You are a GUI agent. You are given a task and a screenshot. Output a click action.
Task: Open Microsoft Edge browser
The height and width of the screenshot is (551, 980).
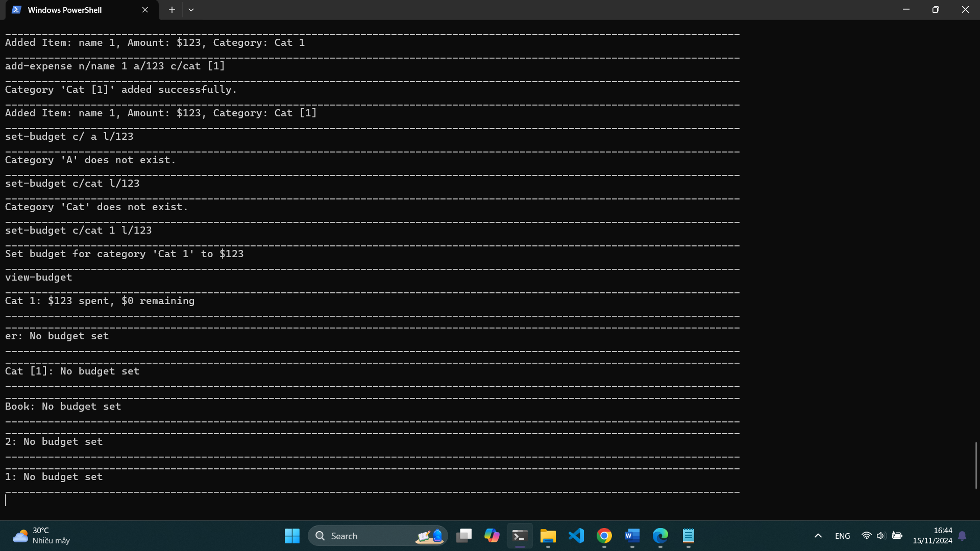660,536
